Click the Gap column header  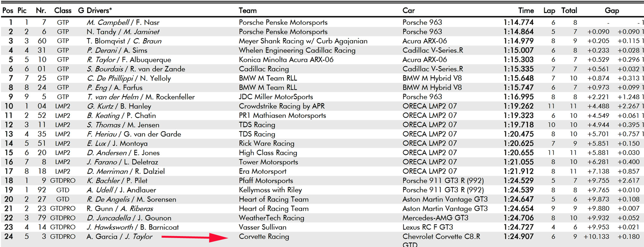tap(612, 11)
